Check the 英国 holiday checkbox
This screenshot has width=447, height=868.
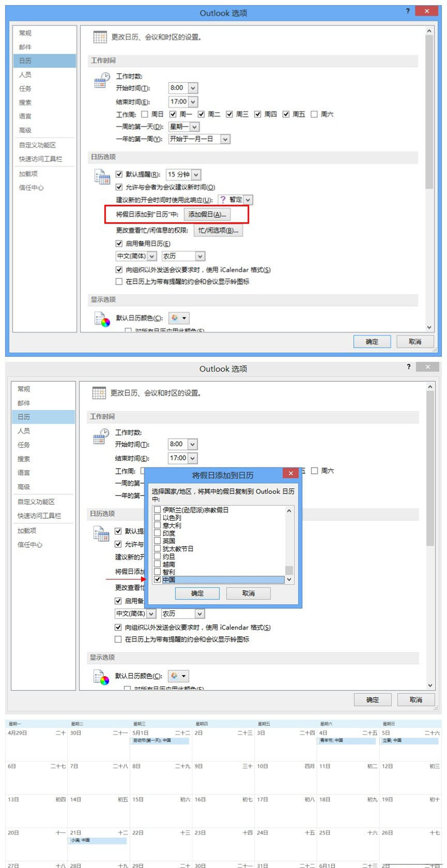pyautogui.click(x=157, y=541)
